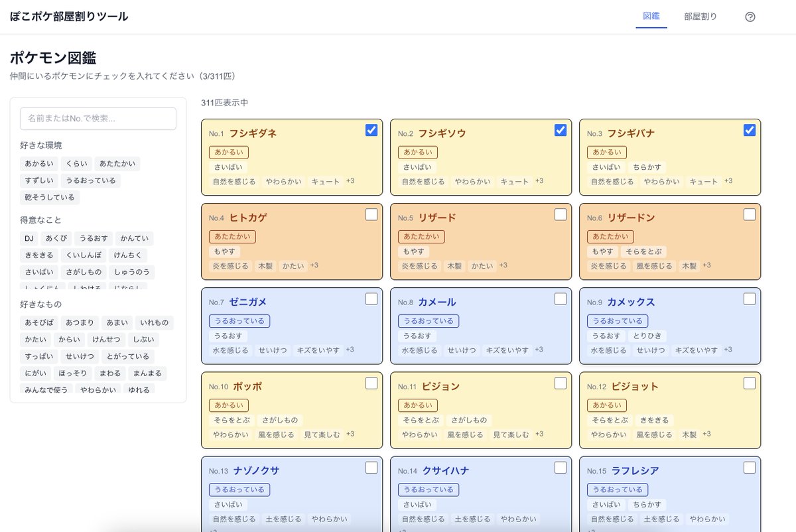Filter by かんてい skill tag
The image size is (796, 532).
pos(134,238)
